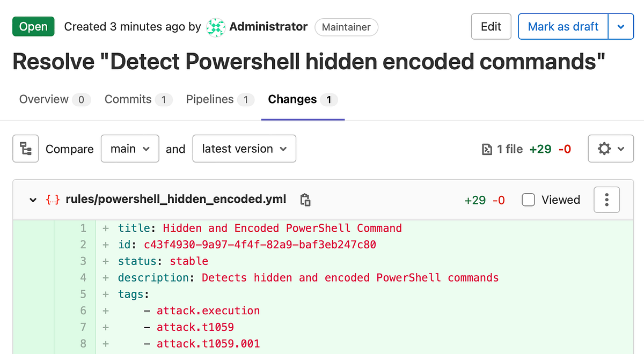Expand the Mark as draft dropdown arrow
The width and height of the screenshot is (644, 354).
tap(621, 26)
